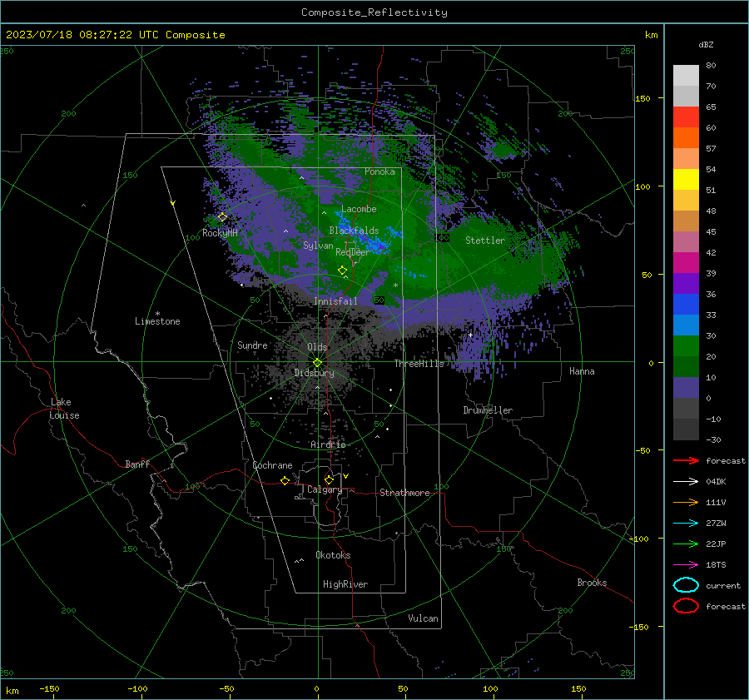Click the red forecast ellipse in legend

[686, 606]
